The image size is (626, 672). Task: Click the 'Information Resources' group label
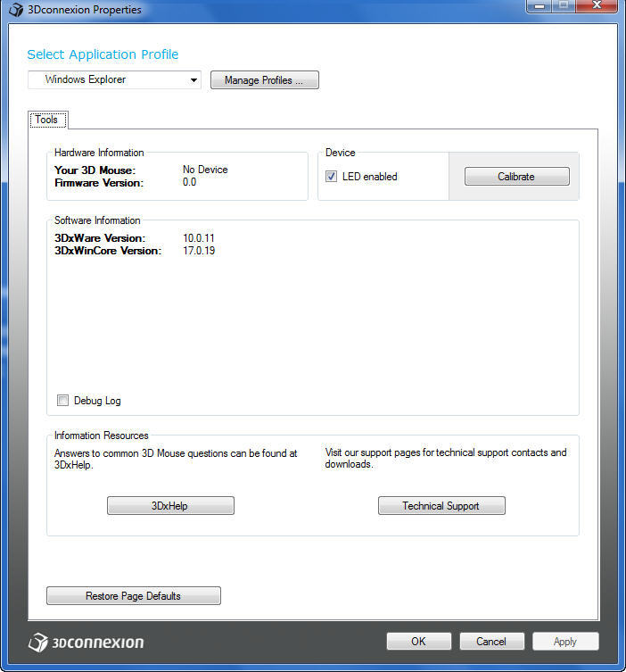tap(101, 436)
